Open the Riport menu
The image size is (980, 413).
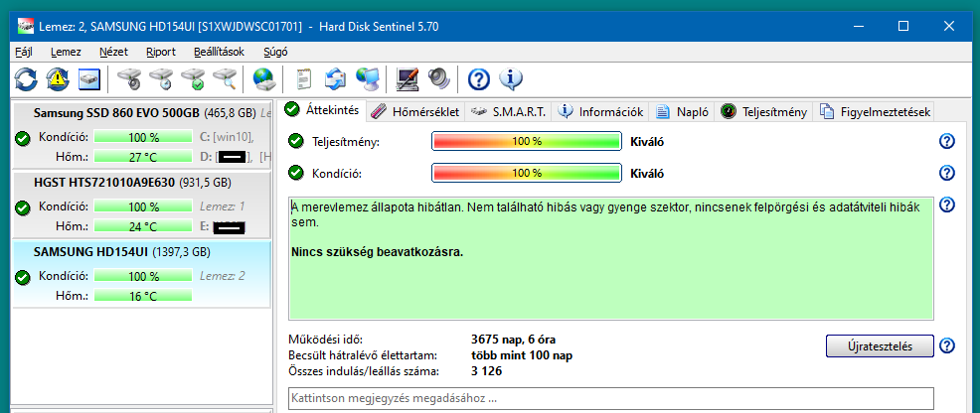pos(161,52)
